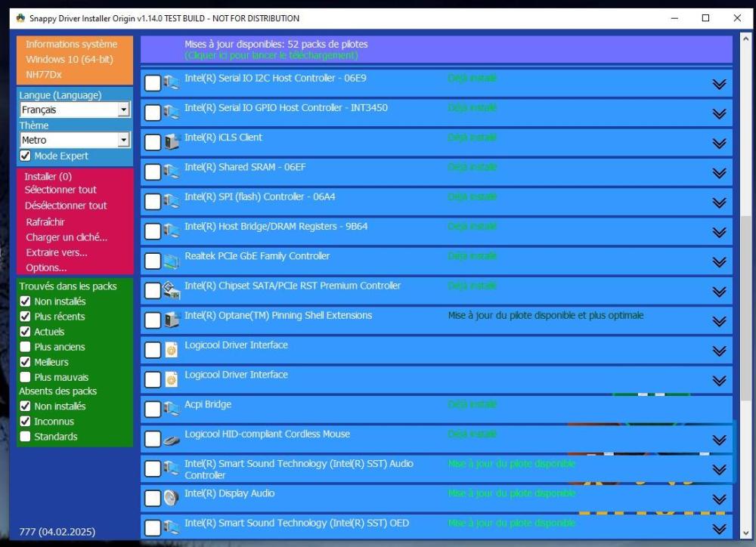Enable the Mode Expert checkbox
The height and width of the screenshot is (547, 756).
(25, 156)
